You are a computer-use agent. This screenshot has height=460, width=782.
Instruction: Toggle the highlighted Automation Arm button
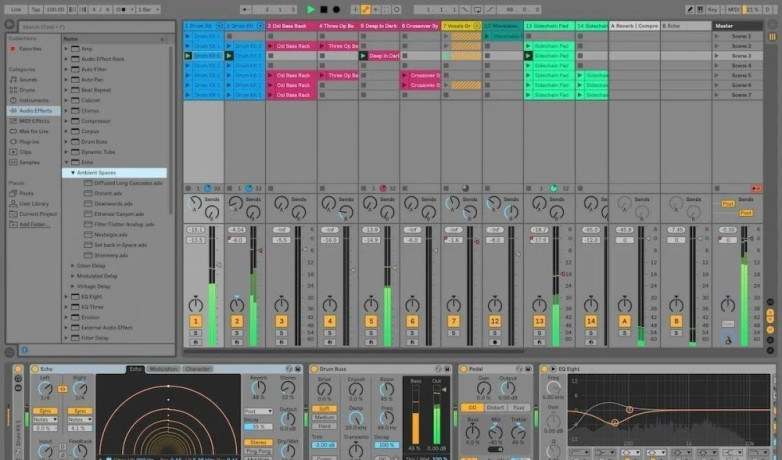point(365,9)
